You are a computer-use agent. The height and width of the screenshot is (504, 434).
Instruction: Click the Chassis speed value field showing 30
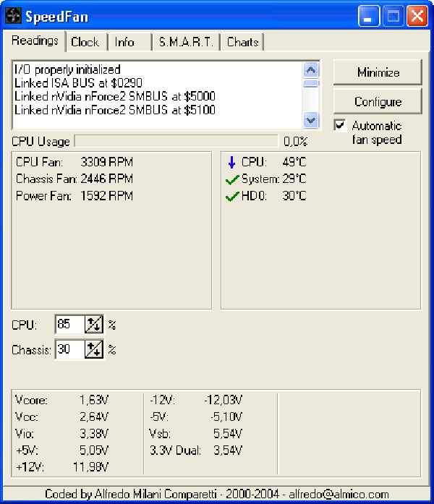70,349
